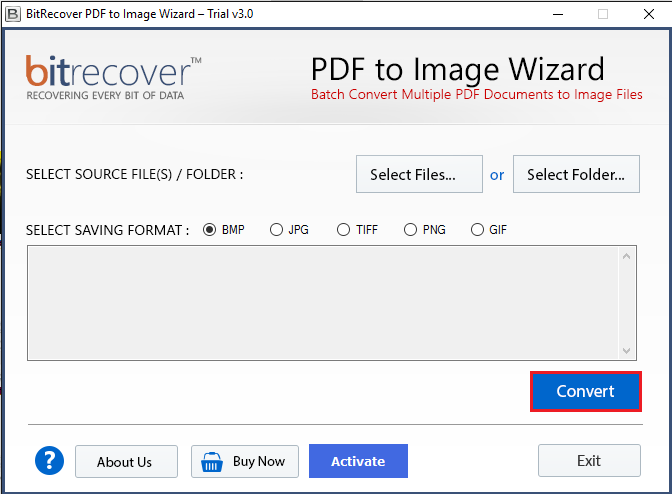Exit the wizard with the Exit button
This screenshot has width=672, height=495.
coord(589,461)
